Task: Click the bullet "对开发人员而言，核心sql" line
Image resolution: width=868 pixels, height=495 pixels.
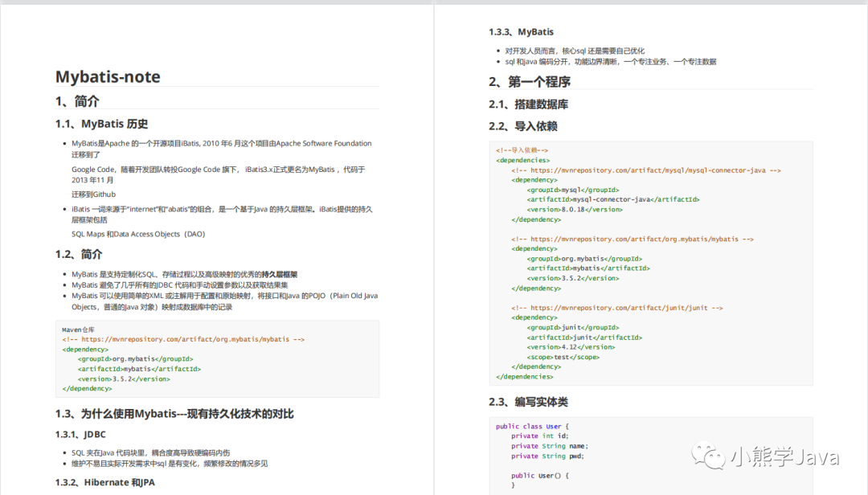Action: (575, 51)
